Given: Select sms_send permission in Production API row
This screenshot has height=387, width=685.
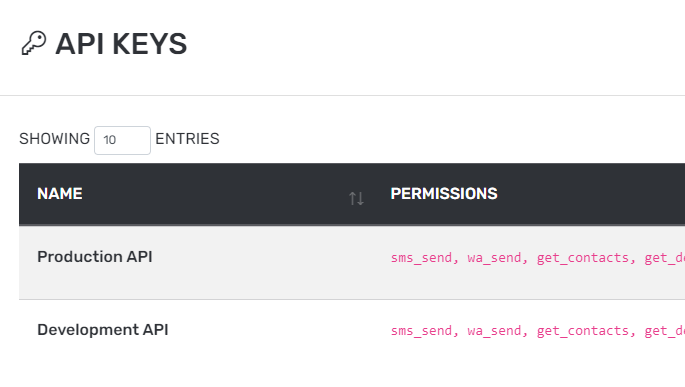Looking at the screenshot, I should pyautogui.click(x=421, y=258).
